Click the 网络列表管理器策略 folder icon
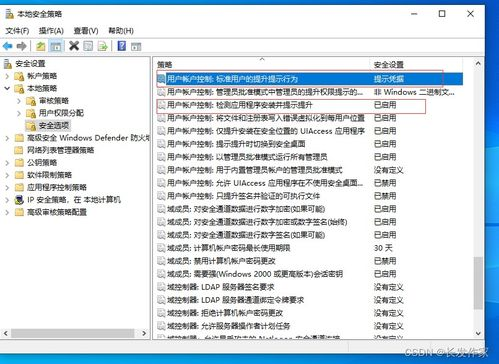 [19, 150]
